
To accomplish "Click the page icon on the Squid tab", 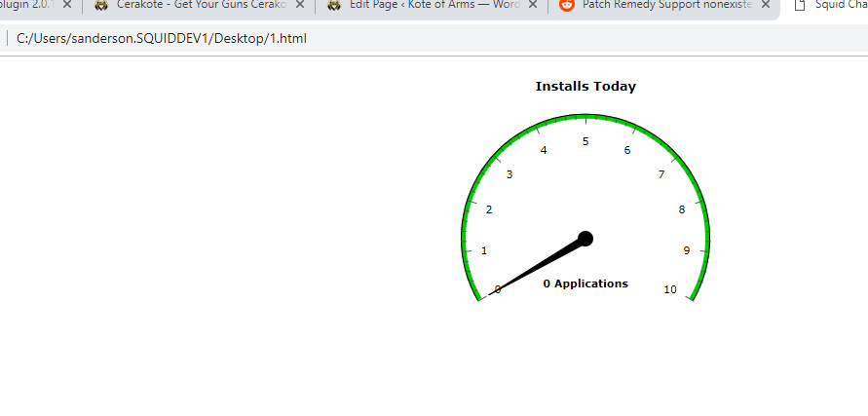I will coord(800,5).
